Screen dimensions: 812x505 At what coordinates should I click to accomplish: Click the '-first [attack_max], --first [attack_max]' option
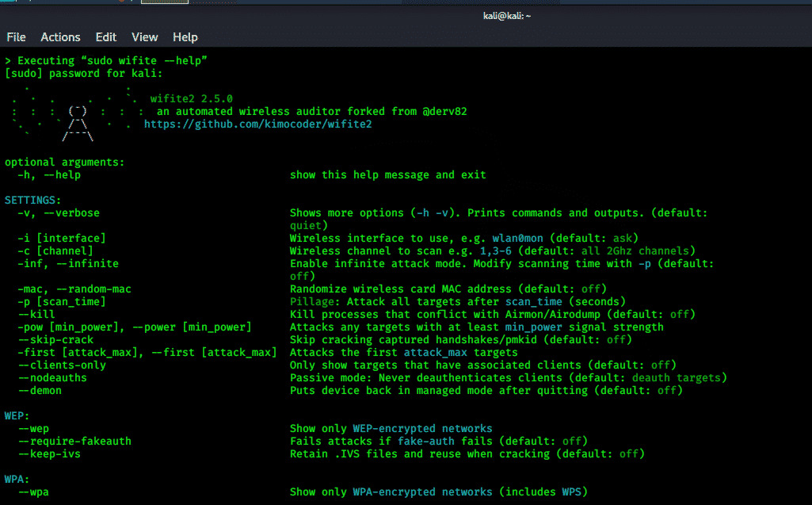point(147,353)
